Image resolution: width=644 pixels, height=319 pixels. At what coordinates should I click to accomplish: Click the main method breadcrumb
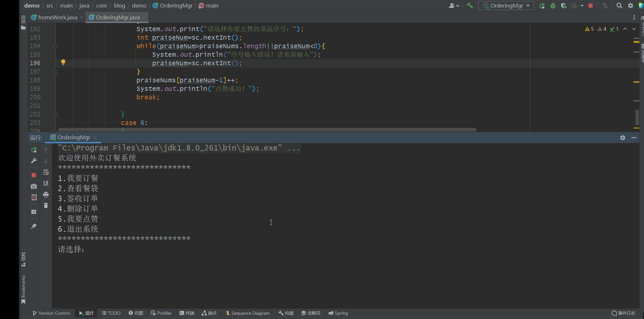tap(209, 6)
